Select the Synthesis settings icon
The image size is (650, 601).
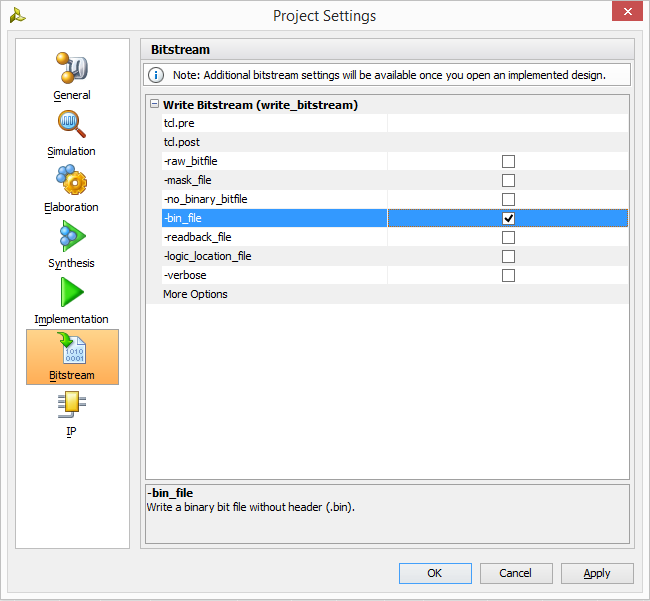coord(72,236)
